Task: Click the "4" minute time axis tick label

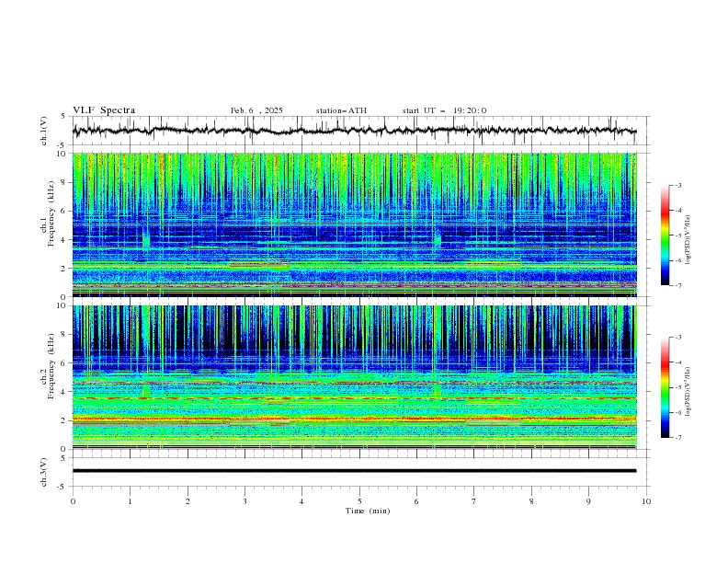Action: (301, 501)
